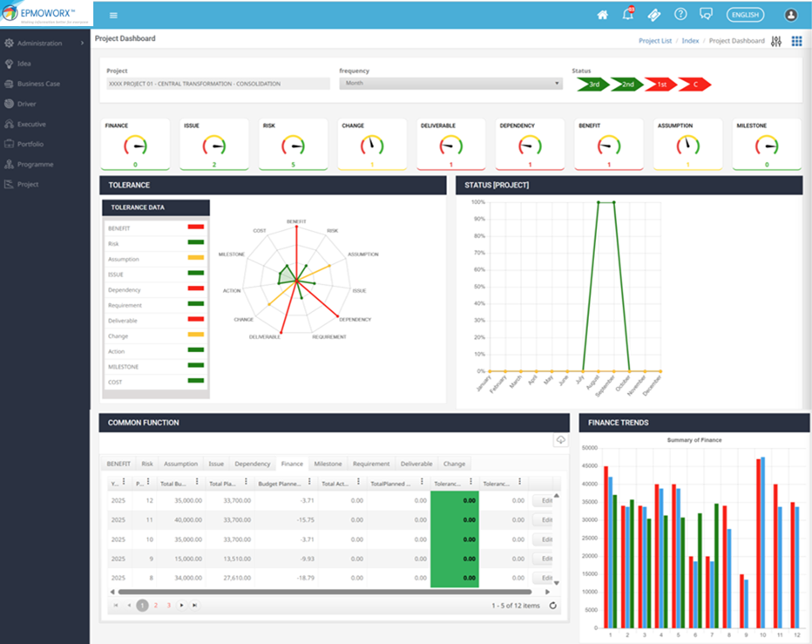812x644 pixels.
Task: Open the frequency Month dropdown
Action: tap(450, 84)
